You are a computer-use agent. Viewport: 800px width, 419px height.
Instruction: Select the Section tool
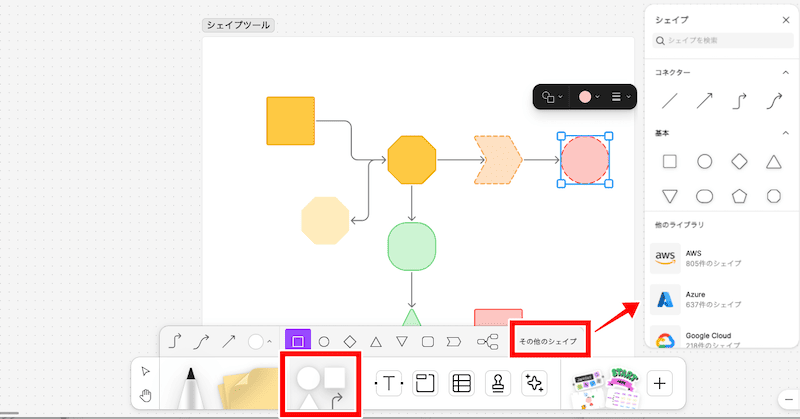[423, 383]
